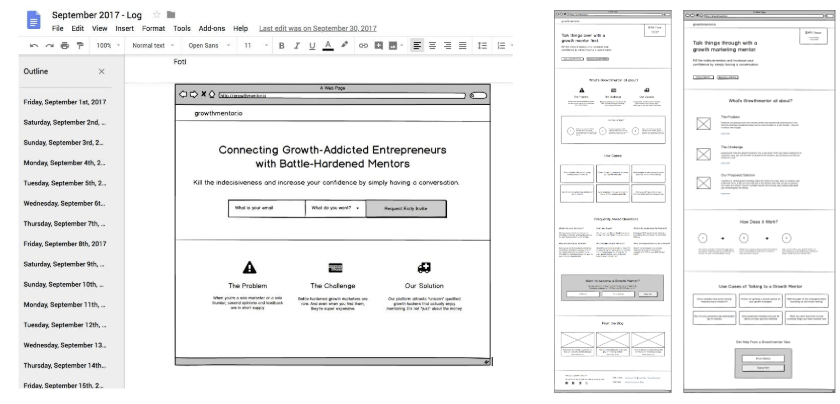This screenshot has height=404, width=840.
Task: Jump to Wednesday, September 13th outline entry
Action: 65,345
